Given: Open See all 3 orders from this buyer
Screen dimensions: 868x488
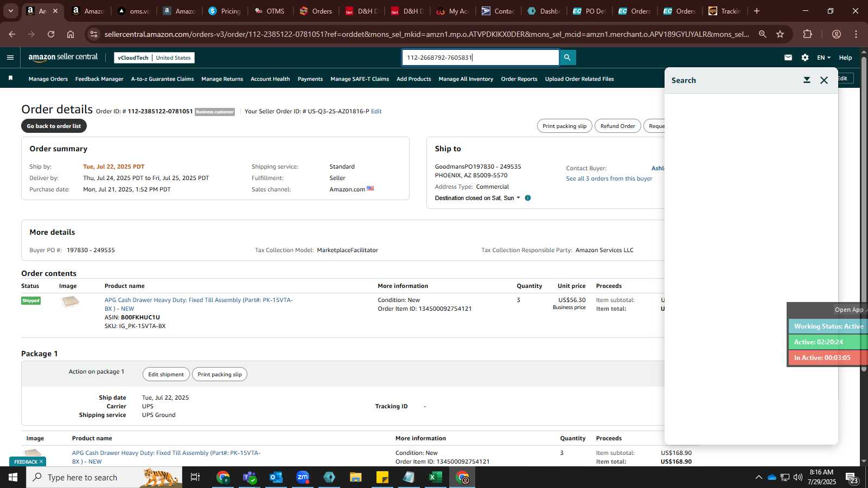Looking at the screenshot, I should pos(609,178).
